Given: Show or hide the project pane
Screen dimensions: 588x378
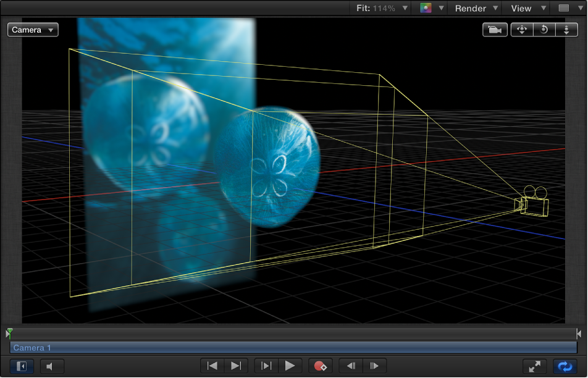Looking at the screenshot, I should [x=21, y=366].
